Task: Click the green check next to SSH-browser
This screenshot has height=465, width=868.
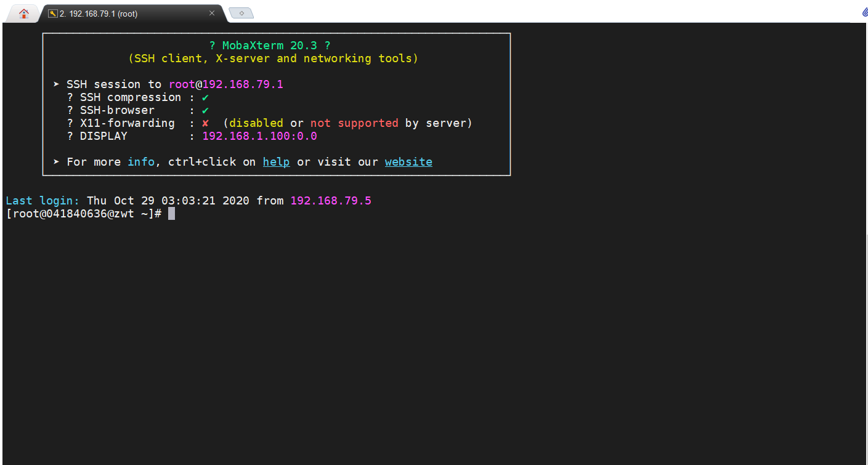Action: tap(205, 110)
